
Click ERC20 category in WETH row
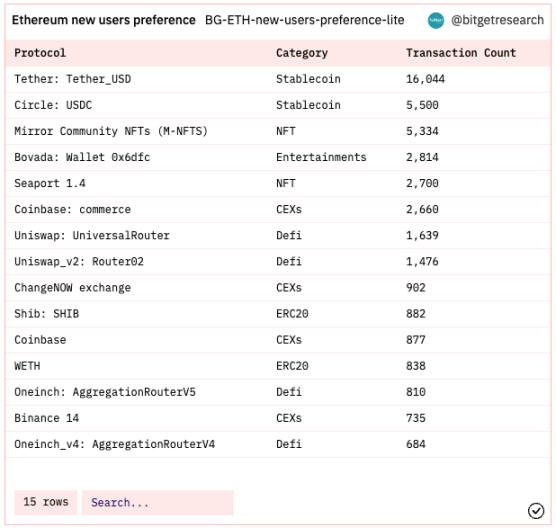pos(292,366)
